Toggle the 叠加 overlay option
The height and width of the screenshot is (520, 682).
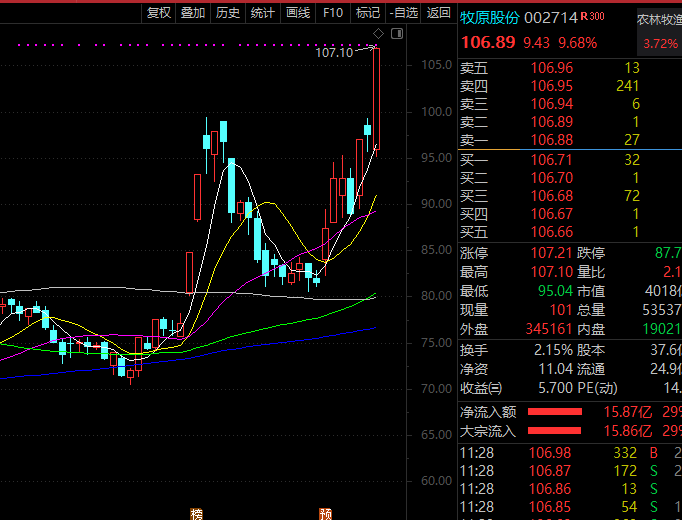coord(193,13)
